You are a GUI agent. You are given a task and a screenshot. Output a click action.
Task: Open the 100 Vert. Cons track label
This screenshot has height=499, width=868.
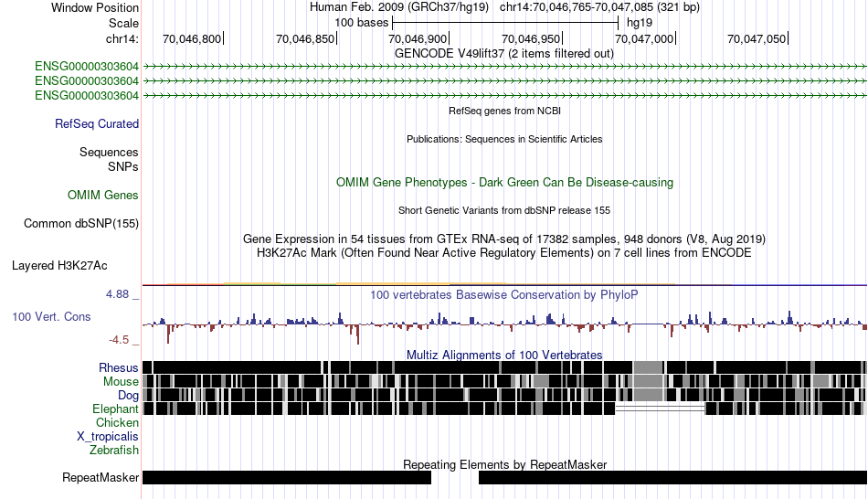(x=51, y=317)
